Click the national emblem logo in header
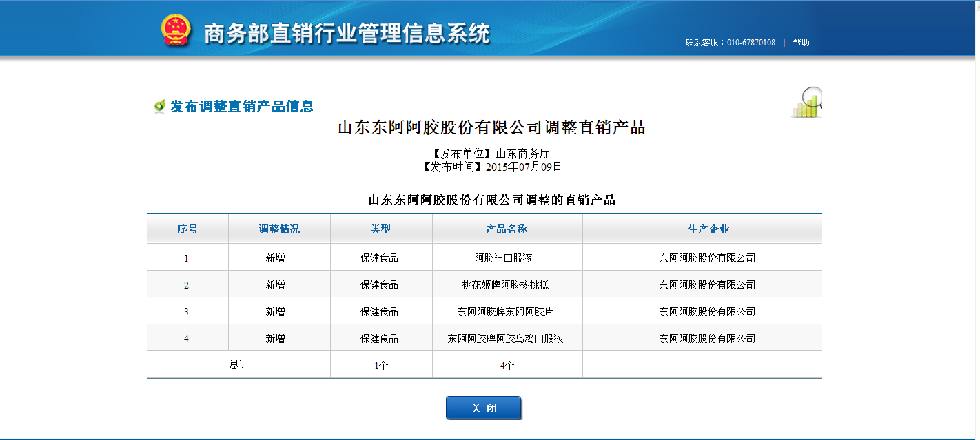 pyautogui.click(x=175, y=31)
